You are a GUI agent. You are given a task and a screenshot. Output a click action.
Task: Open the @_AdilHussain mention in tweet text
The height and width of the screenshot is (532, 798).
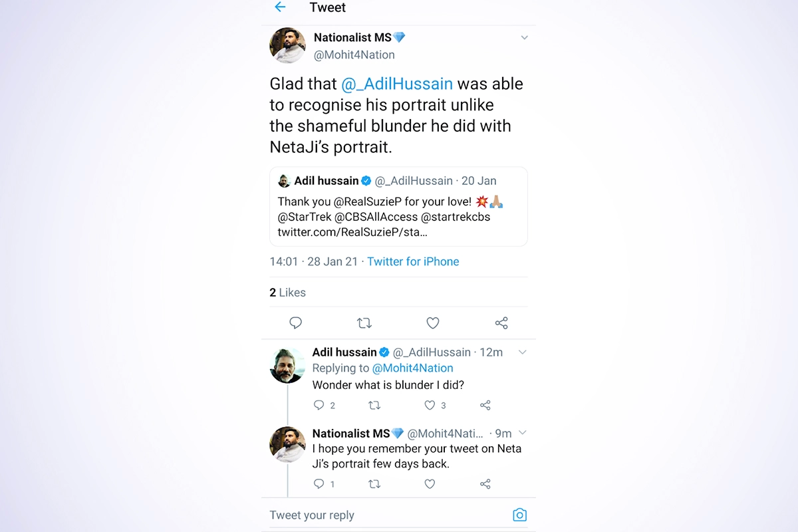(x=397, y=84)
